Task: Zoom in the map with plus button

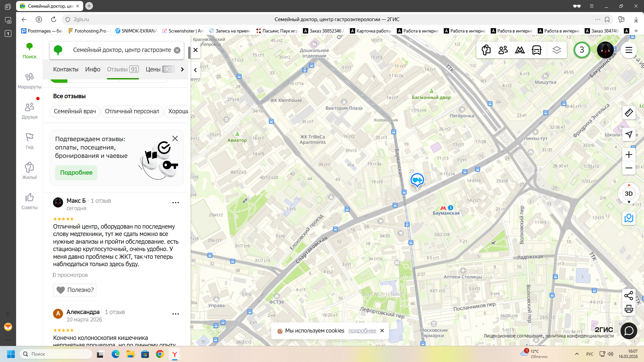Action: (629, 155)
